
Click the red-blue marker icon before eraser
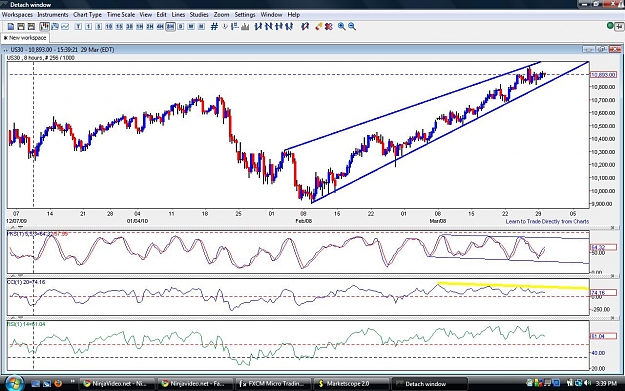click(x=305, y=27)
